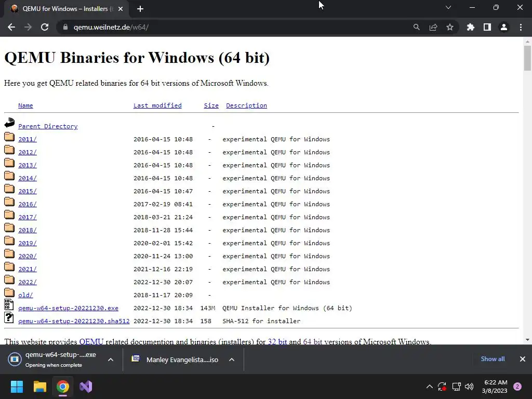The height and width of the screenshot is (399, 532).
Task: Open the Windows Start menu
Action: (17, 387)
